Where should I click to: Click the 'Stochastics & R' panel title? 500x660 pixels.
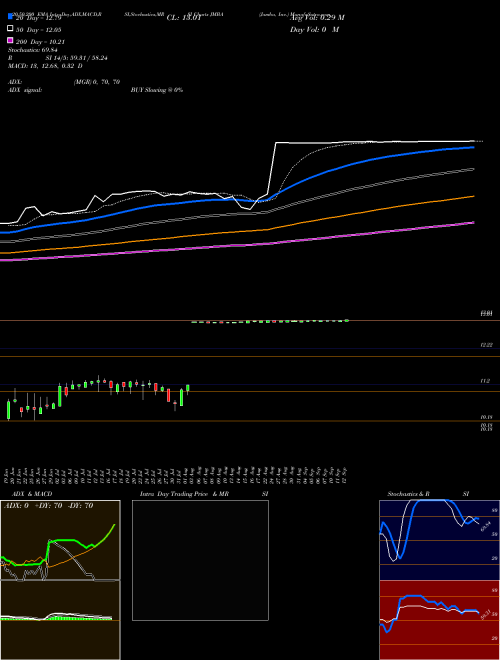tap(409, 494)
